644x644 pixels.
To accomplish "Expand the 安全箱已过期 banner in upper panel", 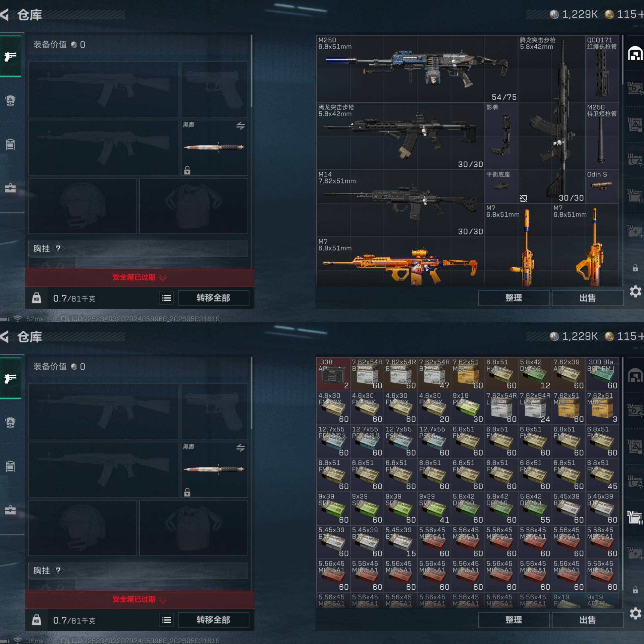I will tap(140, 277).
